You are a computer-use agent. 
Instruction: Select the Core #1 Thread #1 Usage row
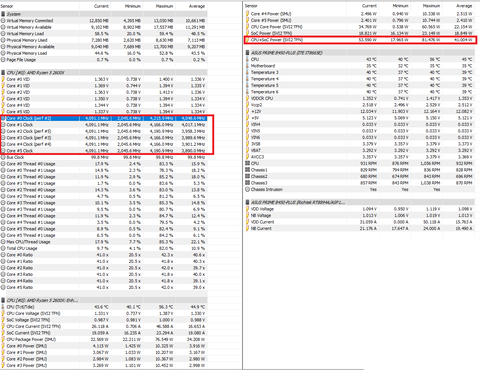pos(104,183)
